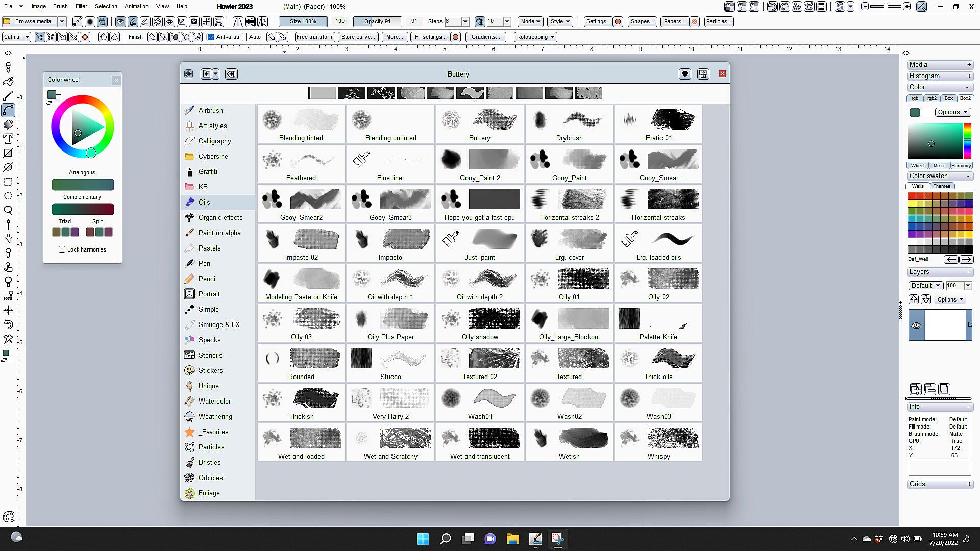This screenshot has width=980, height=551.
Task: Toggle layer visibility eye icon
Action: [x=916, y=325]
